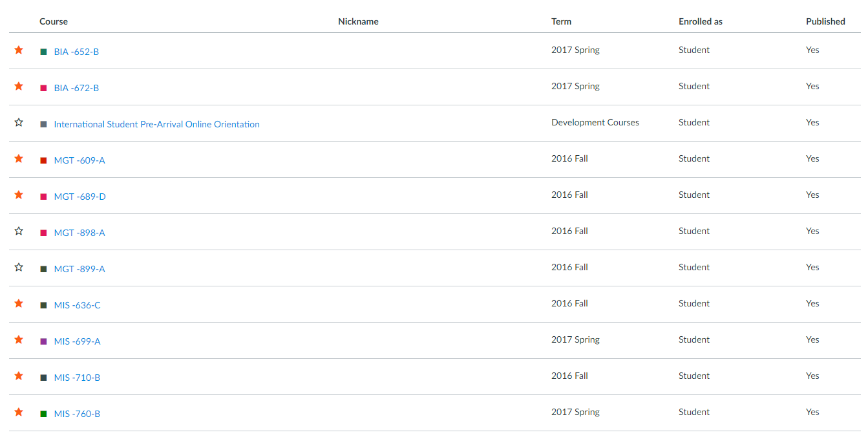Screen dimensions: 868x439
Task: Favorite the International Student Pre-Arrival Online Orientation course
Action: [19, 122]
